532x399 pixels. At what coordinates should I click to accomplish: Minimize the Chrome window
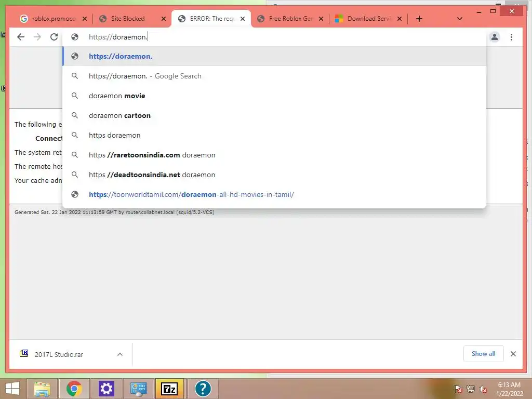(478, 11)
